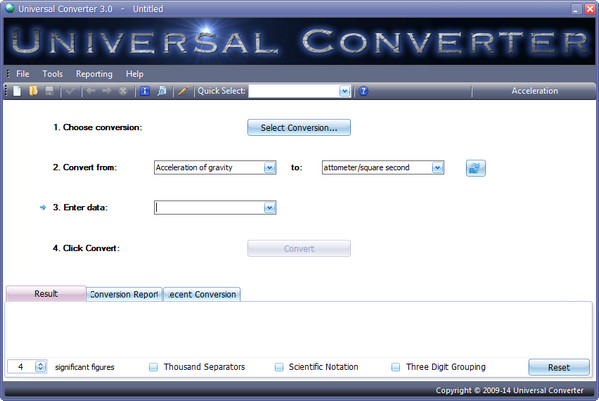Click the checkmark toolbar icon
Screen dimensions: 599x401
pos(70,91)
